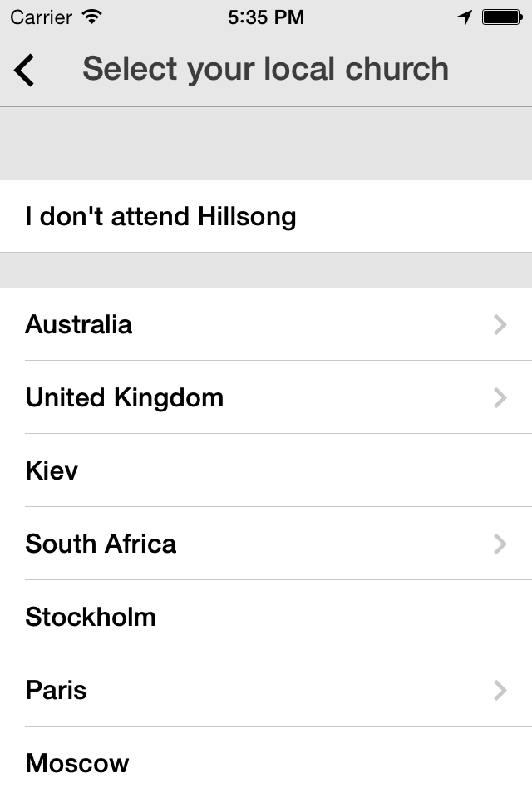Tap the United Kingdom label
The image size is (532, 798).
125,397
